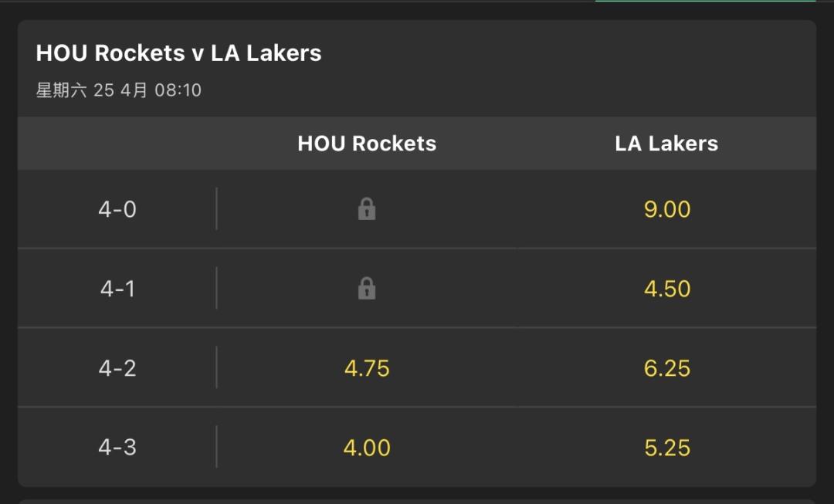Choose Rockets 4-3 odds of 4.00
Viewport: 834px width, 504px height.
coord(367,448)
